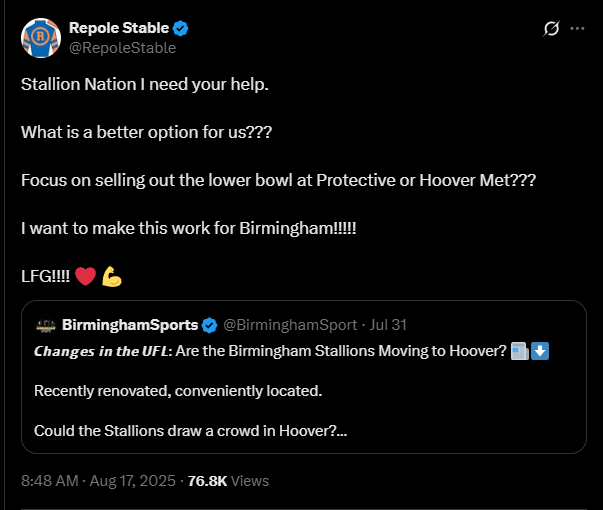Click the "Stallion Nation I need your help" text
Viewport: 603px width, 510px height.
point(145,83)
